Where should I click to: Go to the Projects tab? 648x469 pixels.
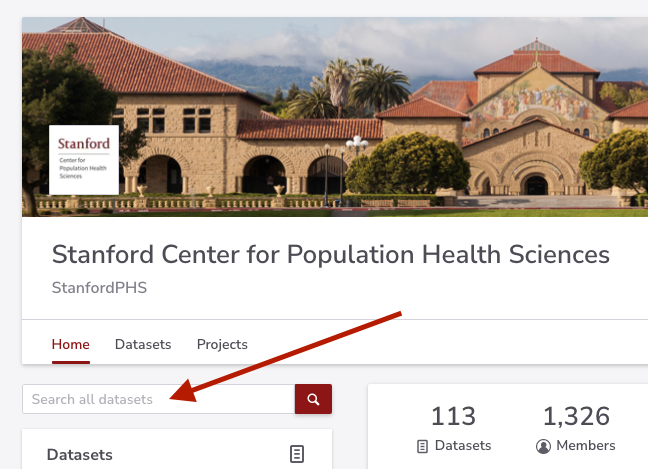222,344
